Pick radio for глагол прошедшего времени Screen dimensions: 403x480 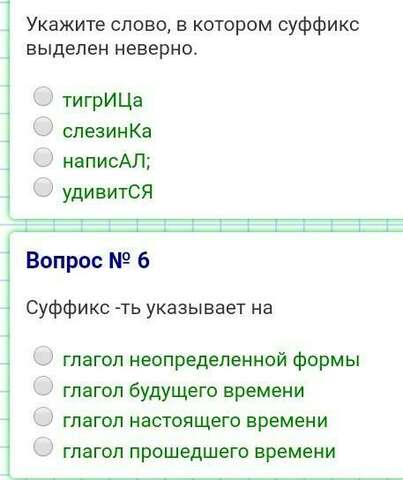tap(43, 446)
